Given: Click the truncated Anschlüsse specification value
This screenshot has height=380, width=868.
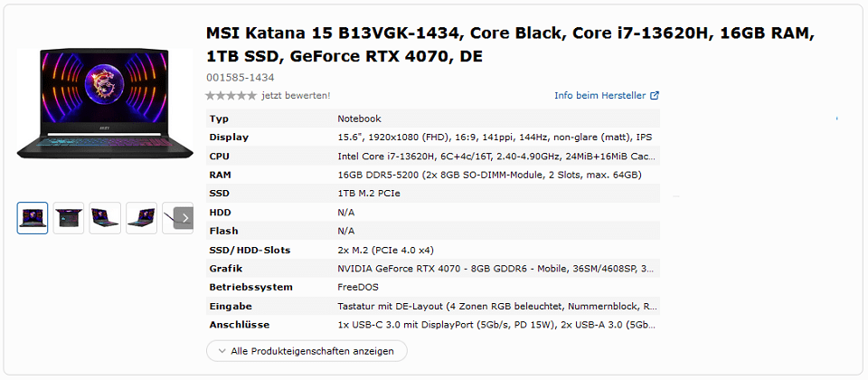Looking at the screenshot, I should (x=497, y=325).
